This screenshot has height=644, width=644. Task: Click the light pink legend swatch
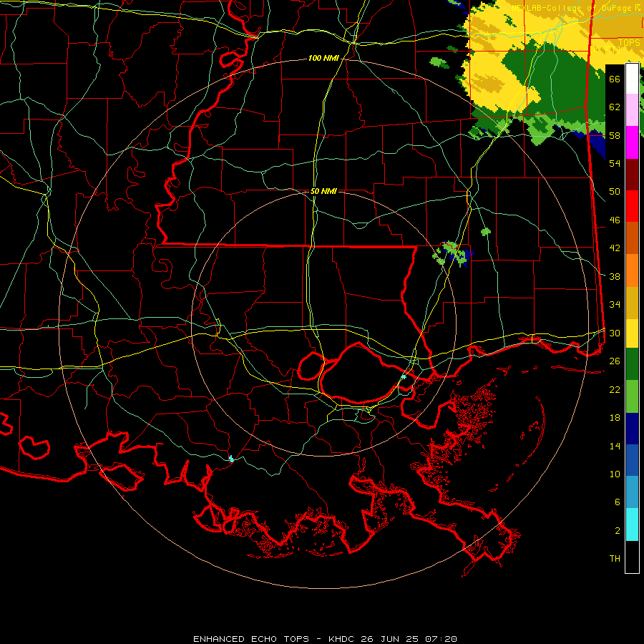pyautogui.click(x=632, y=110)
